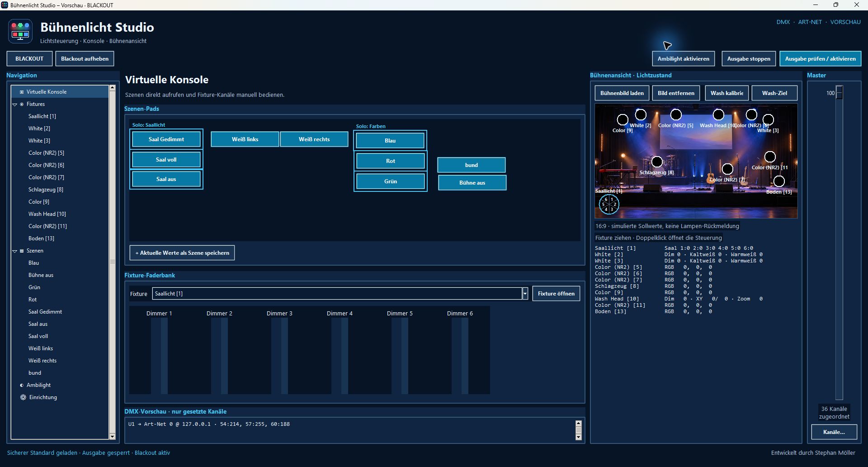Select the Schlagzeug [8] stage marker
The image size is (868, 467).
click(657, 162)
